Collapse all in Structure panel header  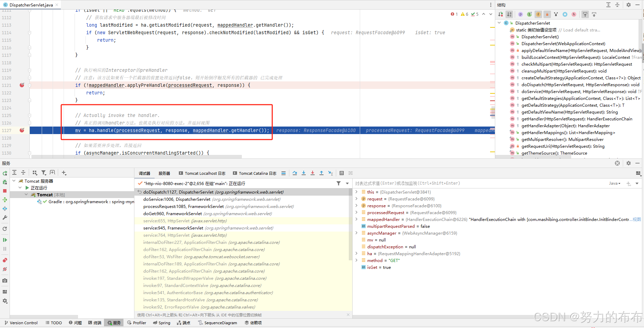tap(617, 5)
